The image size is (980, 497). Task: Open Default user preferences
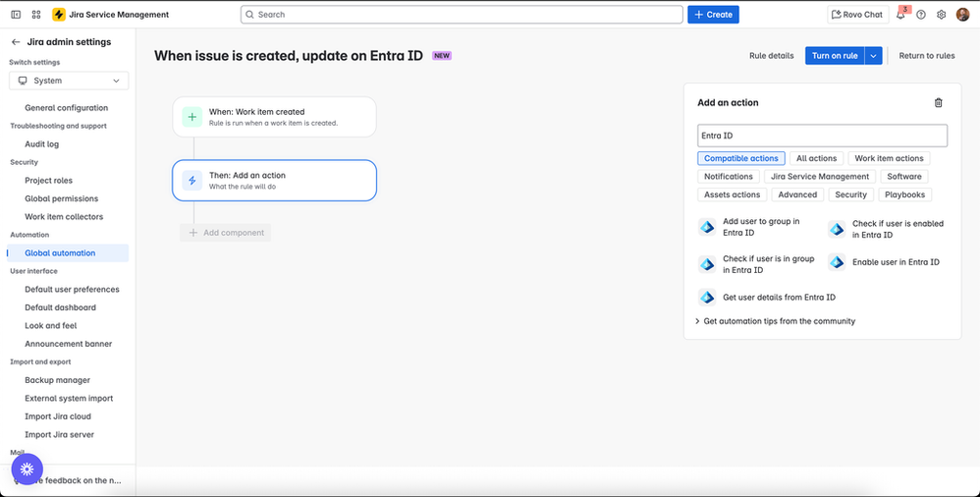(72, 289)
